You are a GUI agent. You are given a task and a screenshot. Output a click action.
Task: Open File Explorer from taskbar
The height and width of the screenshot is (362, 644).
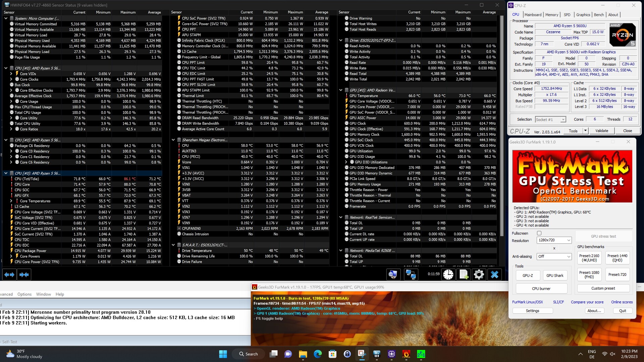(x=303, y=354)
